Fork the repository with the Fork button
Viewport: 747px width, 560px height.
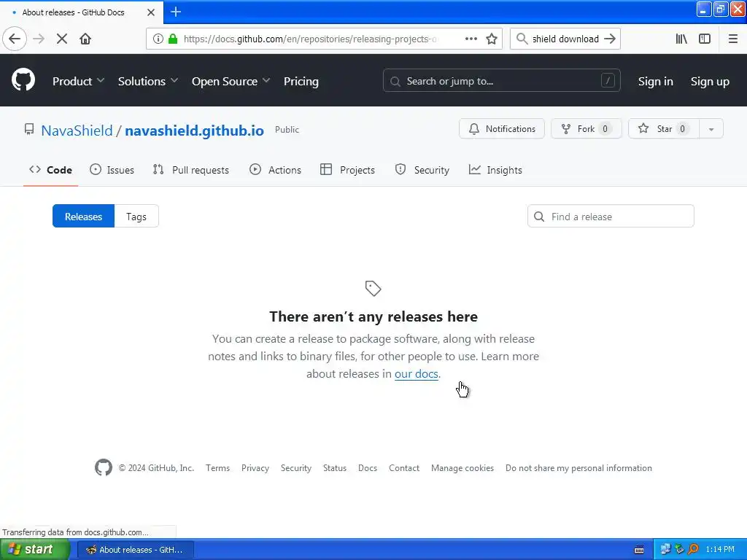[x=586, y=128]
